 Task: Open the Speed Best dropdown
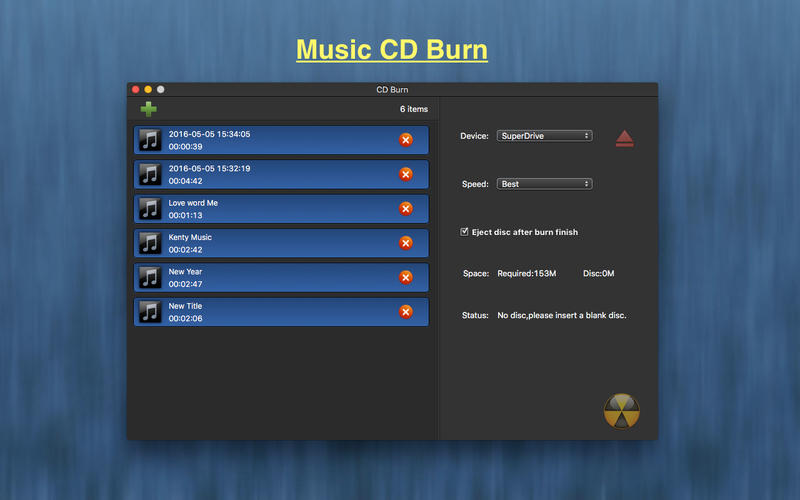(x=544, y=184)
